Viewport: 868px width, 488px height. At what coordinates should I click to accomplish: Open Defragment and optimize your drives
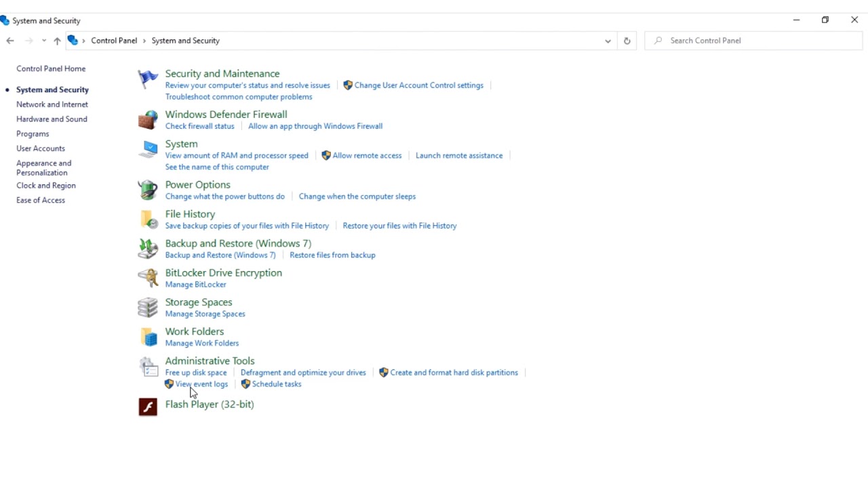pyautogui.click(x=303, y=373)
